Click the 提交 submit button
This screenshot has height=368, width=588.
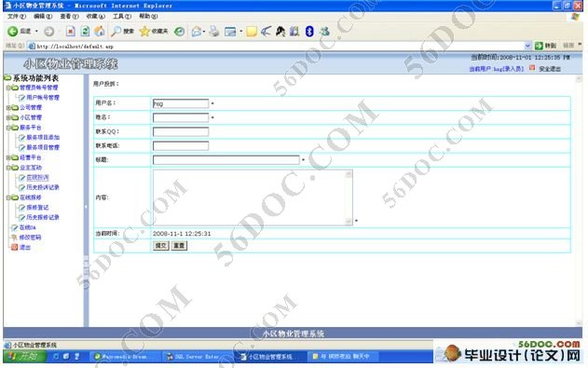[x=161, y=246]
